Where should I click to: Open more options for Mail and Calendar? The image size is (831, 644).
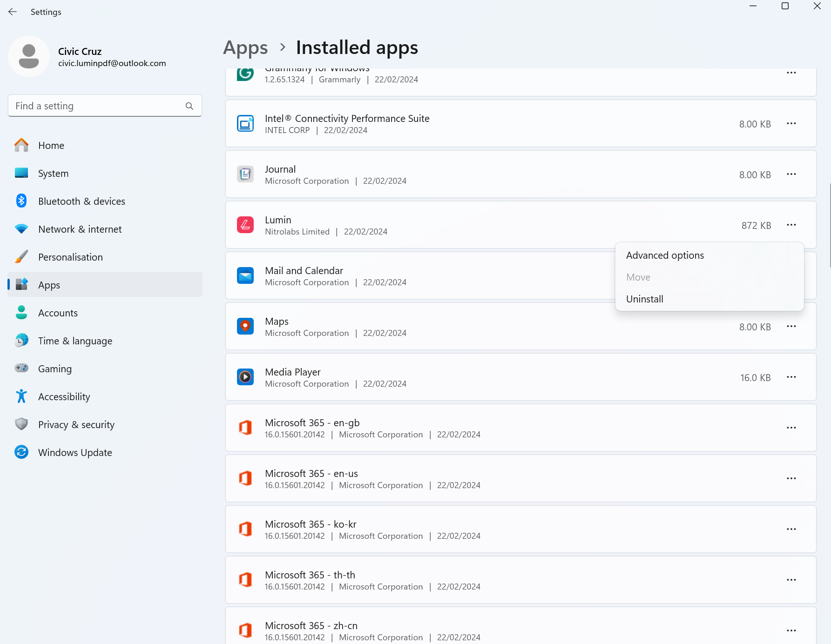(x=791, y=275)
